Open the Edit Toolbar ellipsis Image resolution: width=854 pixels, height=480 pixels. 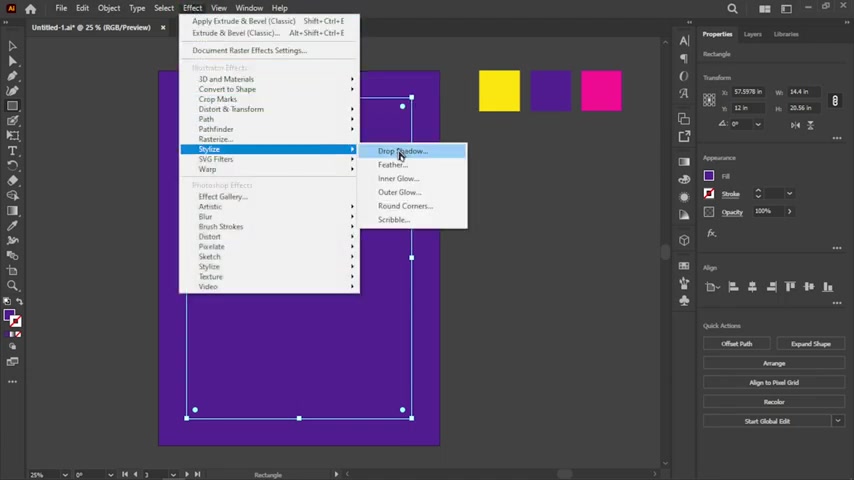(12, 382)
